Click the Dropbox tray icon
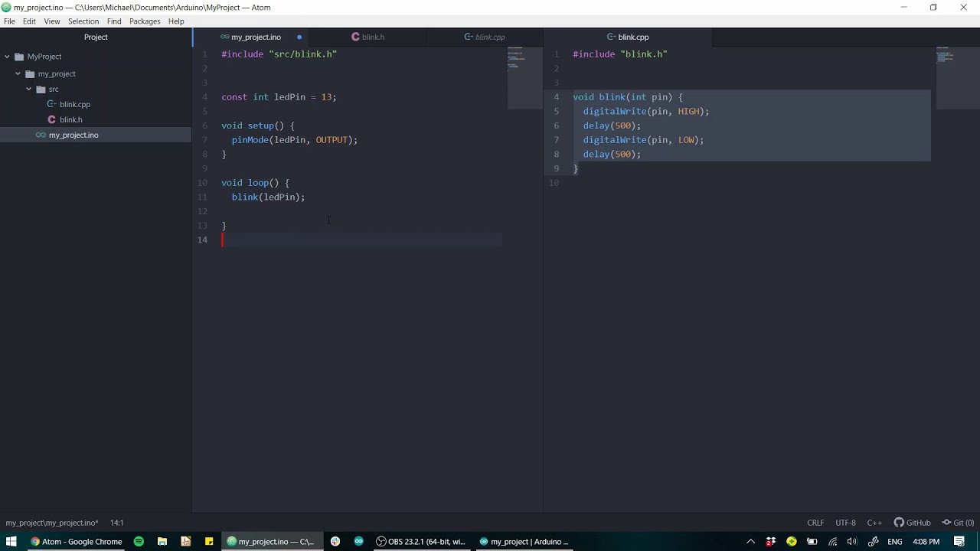Screen dimensions: 980x551 771,541
